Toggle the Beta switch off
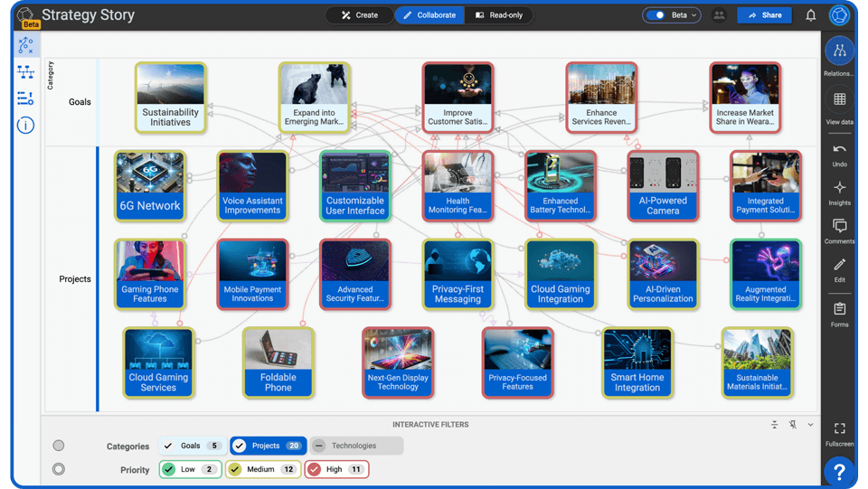868x489 pixels. 656,15
